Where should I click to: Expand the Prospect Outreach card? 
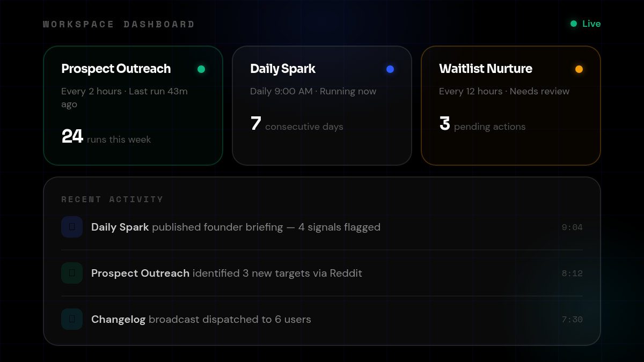tap(133, 106)
